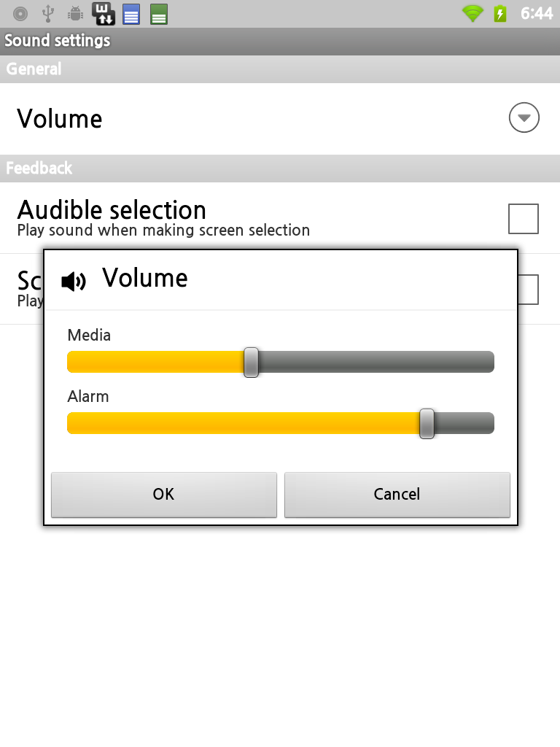Enable the Audible selection checkbox
This screenshot has height=747, width=560.
[523, 219]
